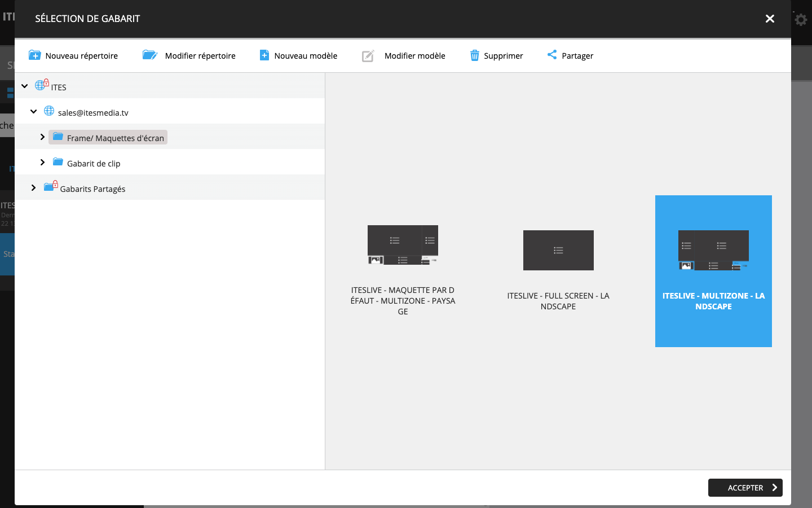
Task: Select Gabarits Partagés tree label
Action: coord(92,189)
